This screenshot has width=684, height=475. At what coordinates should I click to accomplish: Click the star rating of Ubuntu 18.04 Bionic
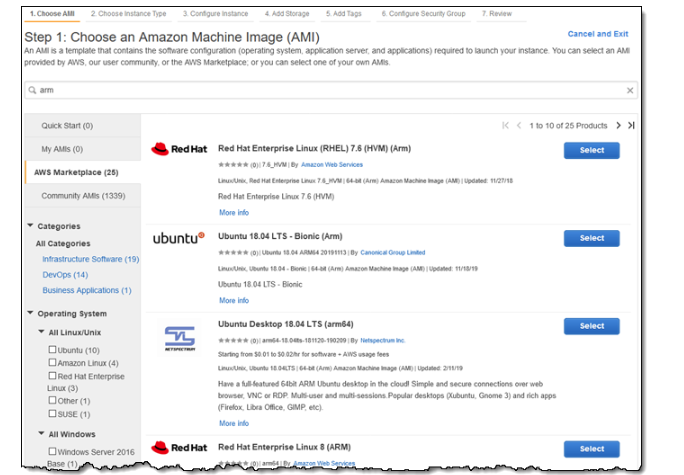tap(233, 253)
